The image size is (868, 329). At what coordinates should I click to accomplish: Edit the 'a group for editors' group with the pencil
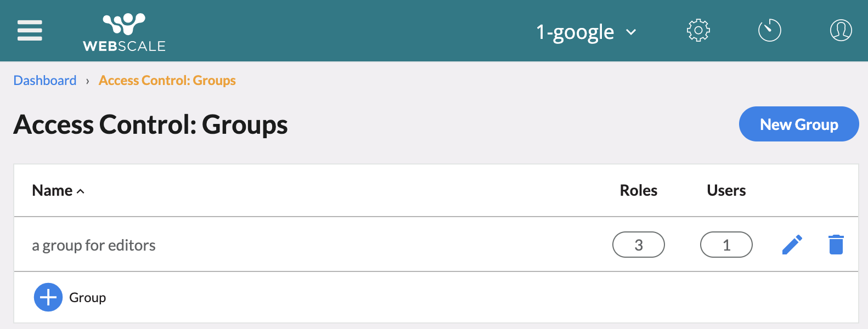tap(792, 245)
